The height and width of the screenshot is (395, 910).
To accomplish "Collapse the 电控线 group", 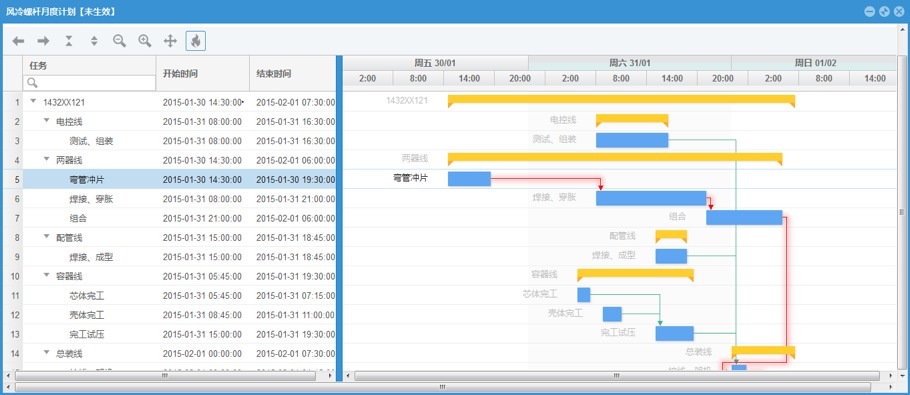I will 46,121.
